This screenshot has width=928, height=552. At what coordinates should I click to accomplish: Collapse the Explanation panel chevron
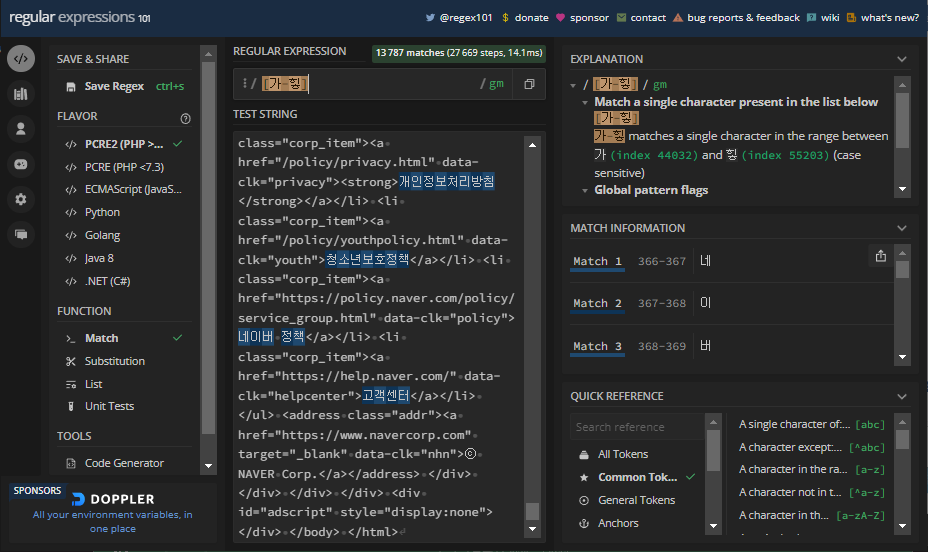pyautogui.click(x=901, y=59)
